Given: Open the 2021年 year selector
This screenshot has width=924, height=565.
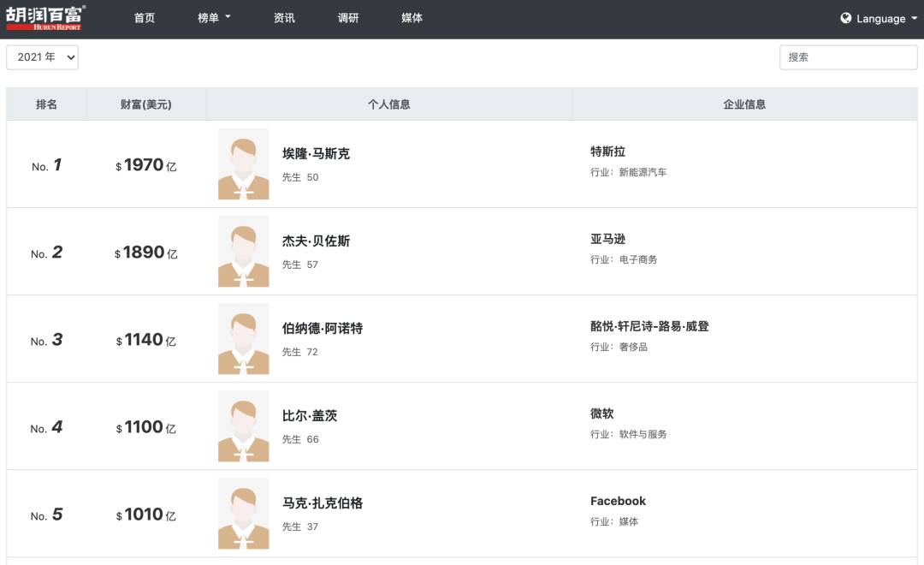Looking at the screenshot, I should point(42,56).
